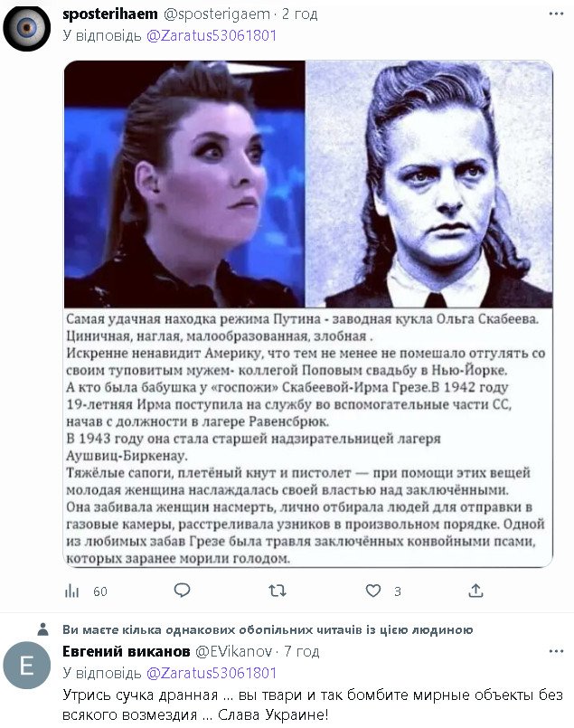This screenshot has height=728, width=574.
Task: Click the mutual followers notice text
Action: tap(268, 630)
